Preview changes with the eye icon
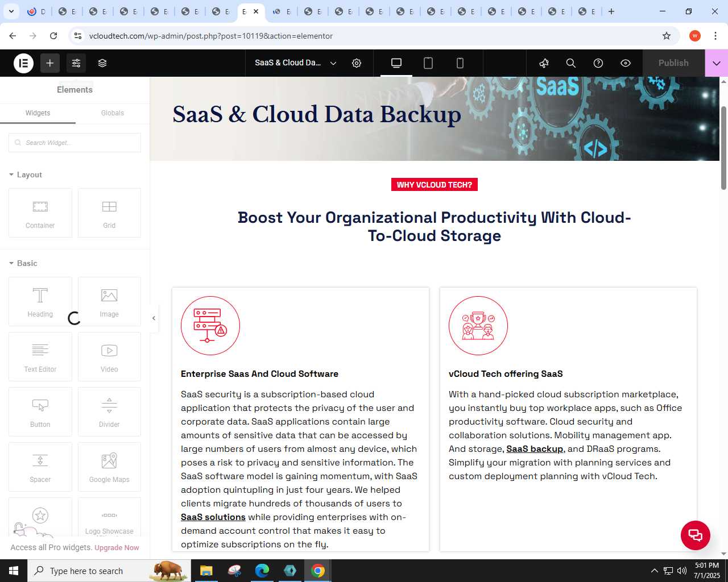This screenshot has height=582, width=728. tap(626, 63)
